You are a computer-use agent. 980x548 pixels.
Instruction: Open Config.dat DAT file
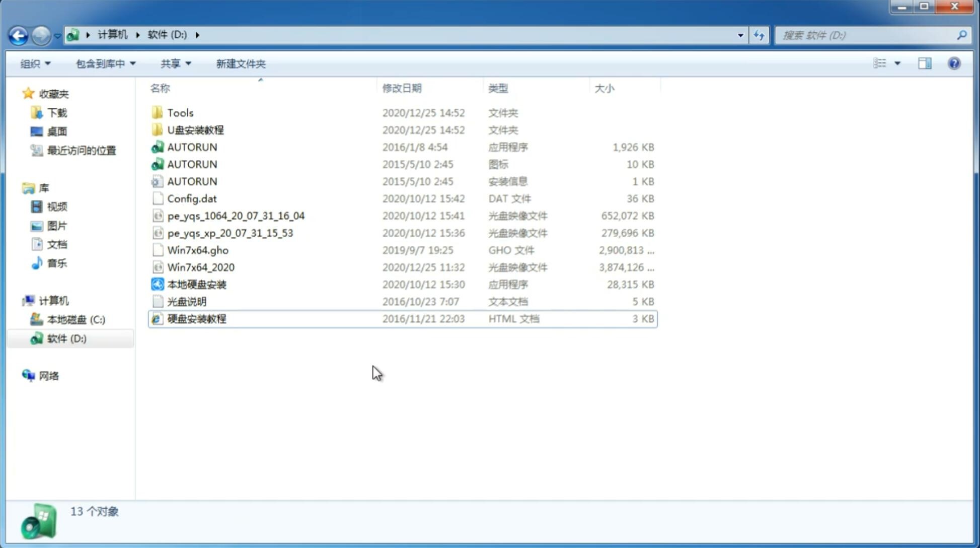pos(192,198)
